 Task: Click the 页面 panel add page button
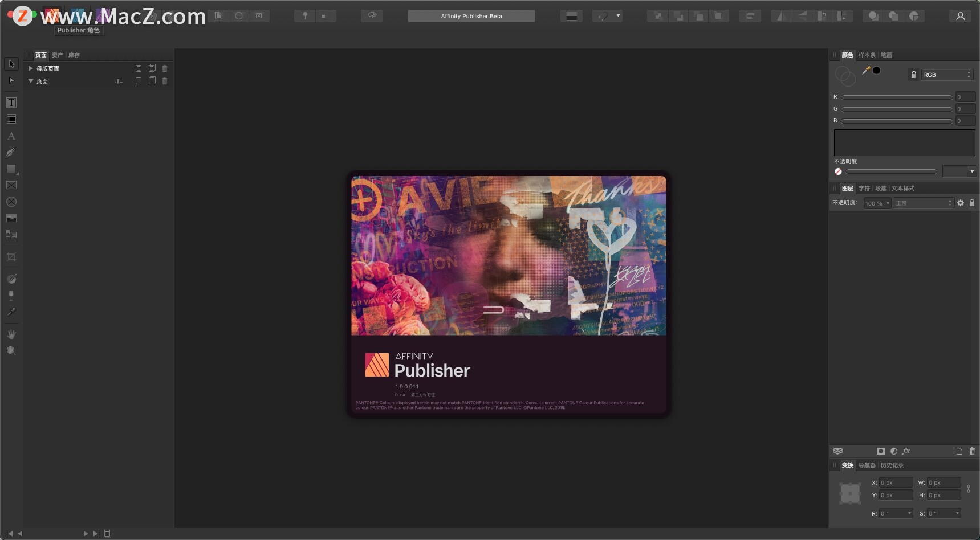point(139,81)
